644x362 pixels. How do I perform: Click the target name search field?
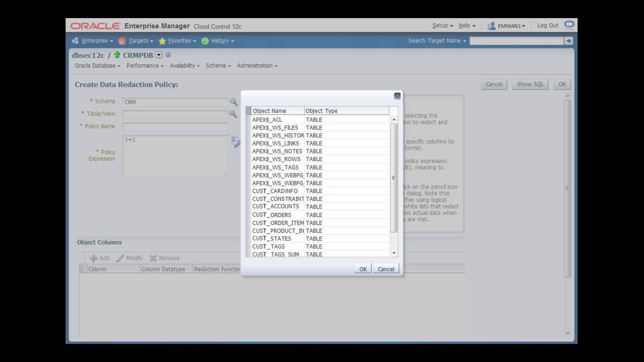coord(517,41)
